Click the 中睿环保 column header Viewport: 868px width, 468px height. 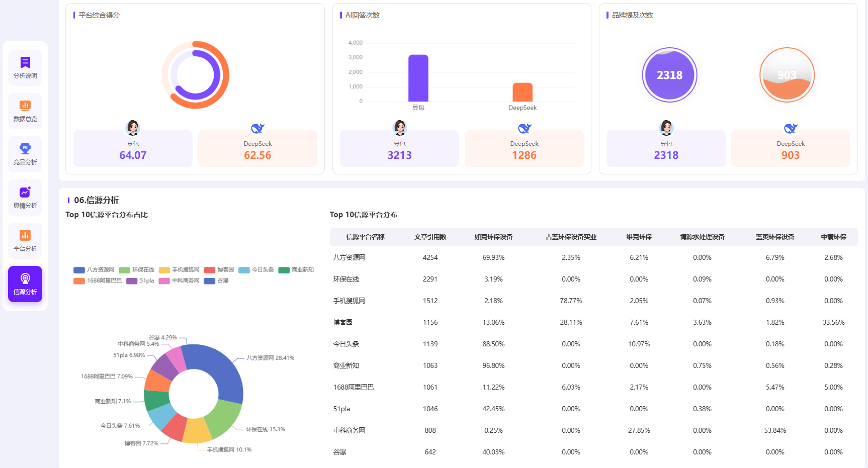(834, 237)
